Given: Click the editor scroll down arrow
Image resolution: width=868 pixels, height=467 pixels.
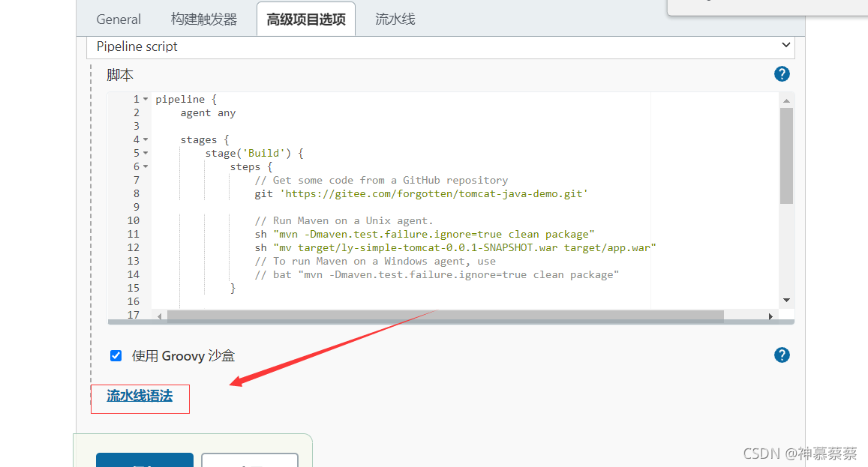Looking at the screenshot, I should [x=786, y=300].
